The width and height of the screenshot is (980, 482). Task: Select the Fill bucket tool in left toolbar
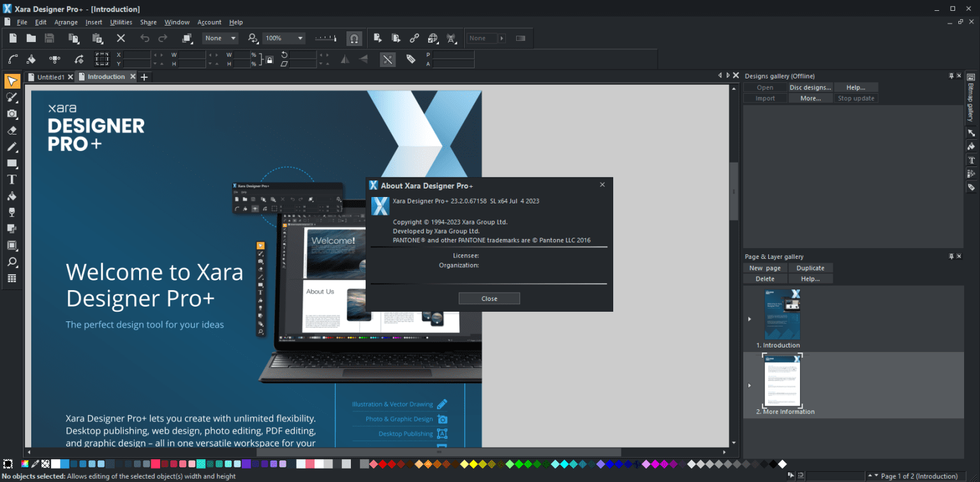pyautogui.click(x=11, y=196)
